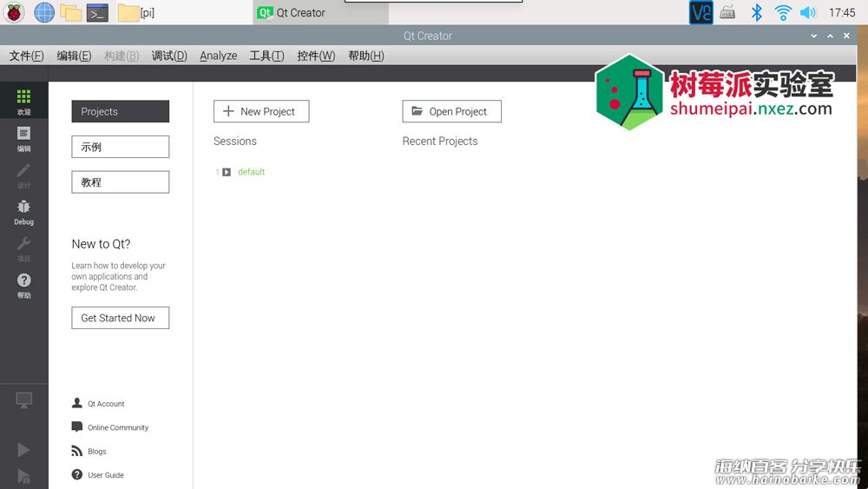Minimize the Qt Creator window
This screenshot has height=489, width=868.
click(x=814, y=36)
